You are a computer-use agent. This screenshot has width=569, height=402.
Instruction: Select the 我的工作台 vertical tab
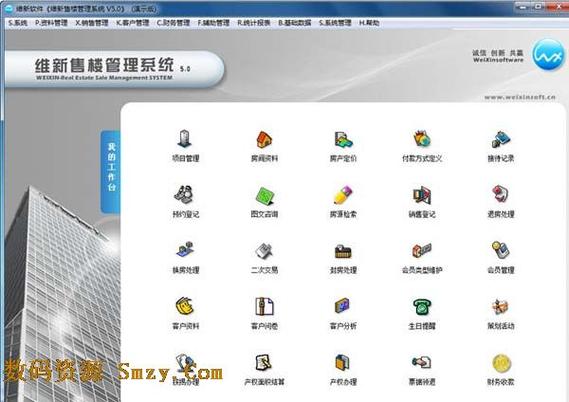pyautogui.click(x=111, y=171)
